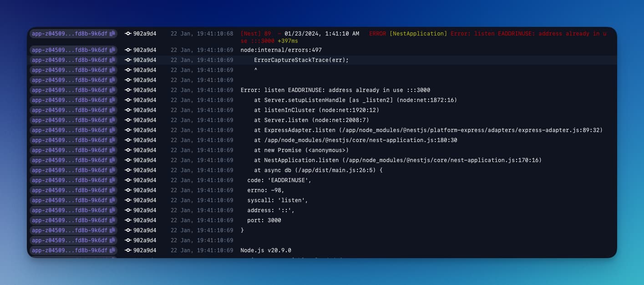The image size is (644, 285).
Task: Copy pod name on Server.listen row
Action: point(112,120)
